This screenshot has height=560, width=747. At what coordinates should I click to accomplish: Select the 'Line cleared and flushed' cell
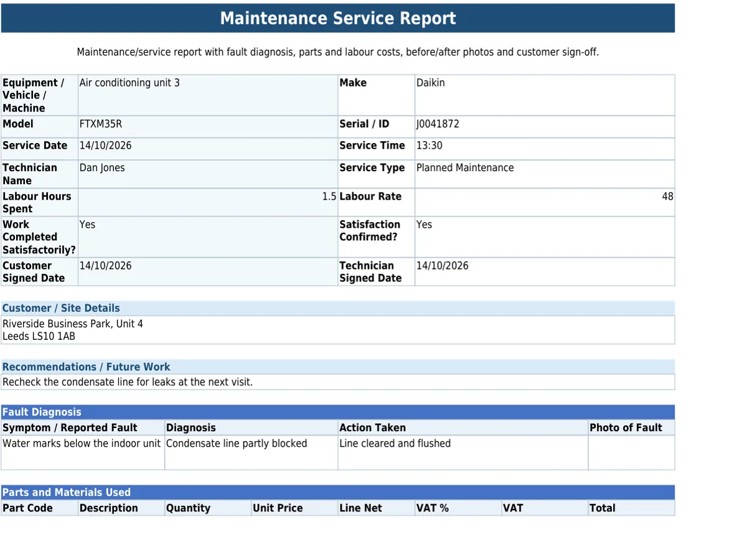[463, 452]
